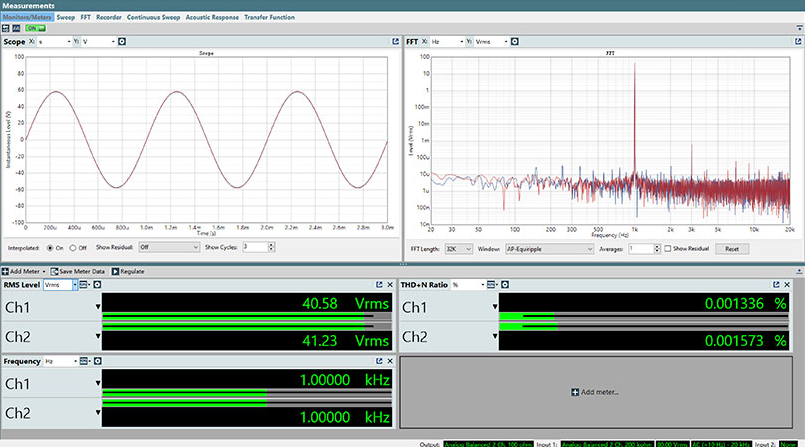Click the save icon in the toolbar

coord(7,28)
